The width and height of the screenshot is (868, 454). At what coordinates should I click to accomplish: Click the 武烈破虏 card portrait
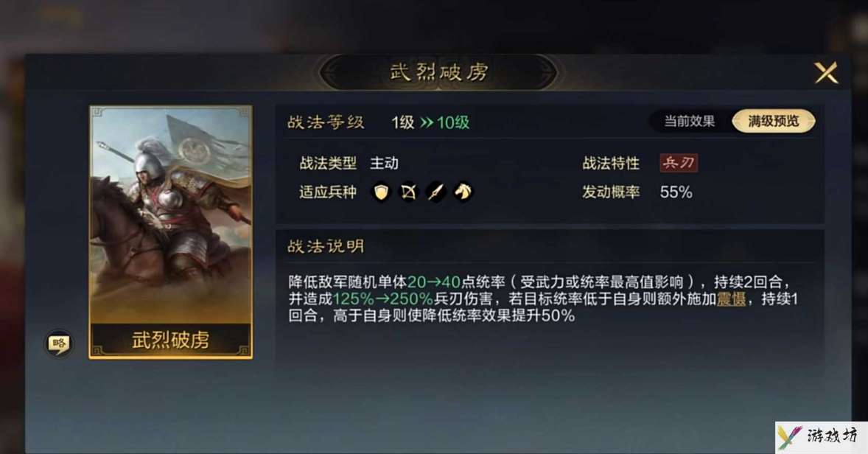(170, 214)
